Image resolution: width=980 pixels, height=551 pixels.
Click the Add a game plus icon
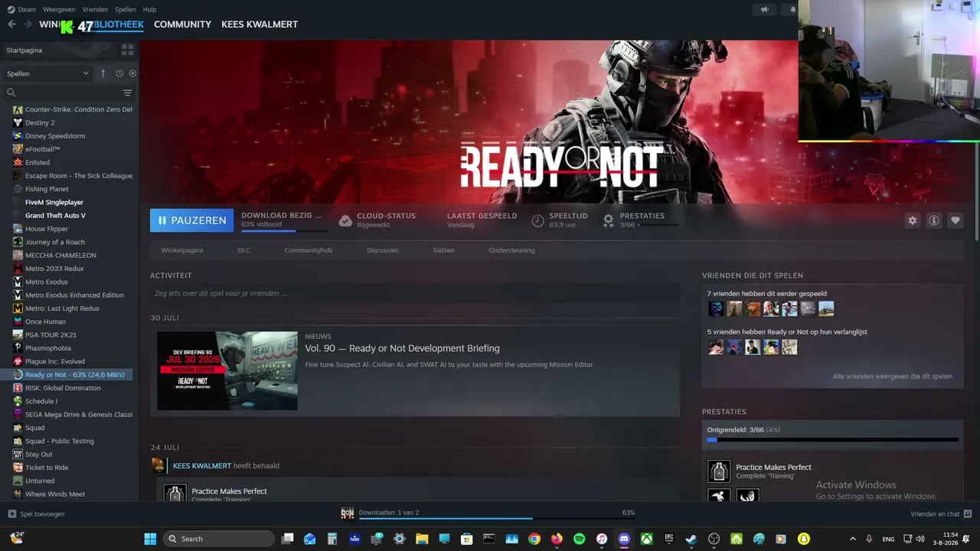[11, 514]
